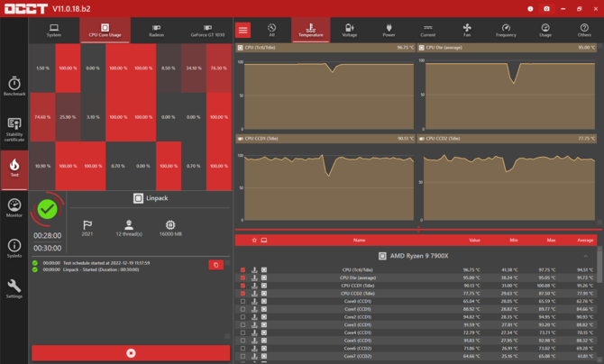Click the 16000 MB memory chip icon
The width and height of the screenshot is (604, 364).
click(170, 224)
